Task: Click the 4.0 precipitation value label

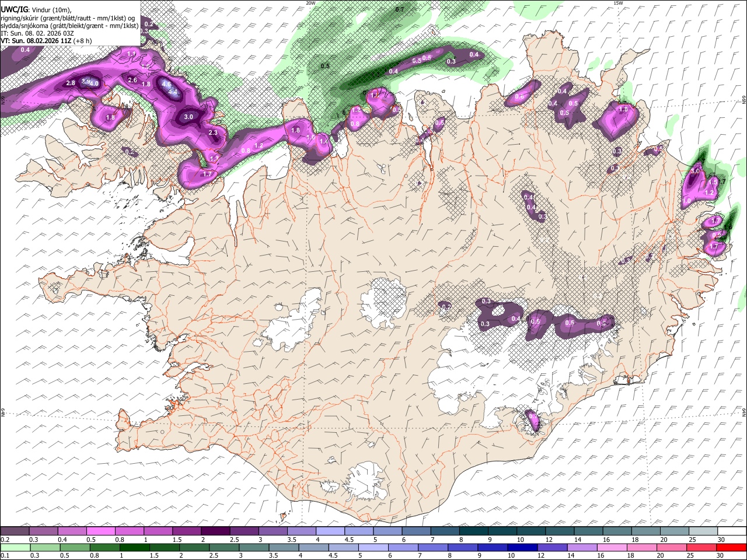Action: 93,84
